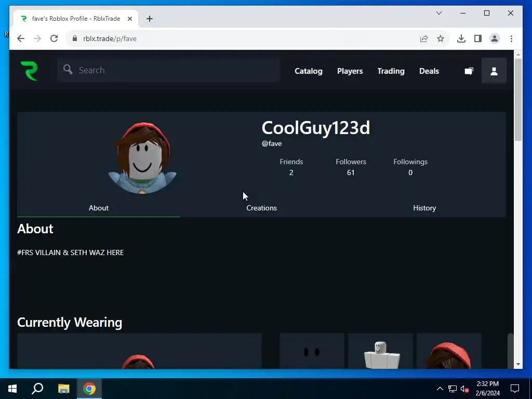Click the page vertical scrollbar thumb
The width and height of the screenshot is (532, 399).
pyautogui.click(x=518, y=100)
